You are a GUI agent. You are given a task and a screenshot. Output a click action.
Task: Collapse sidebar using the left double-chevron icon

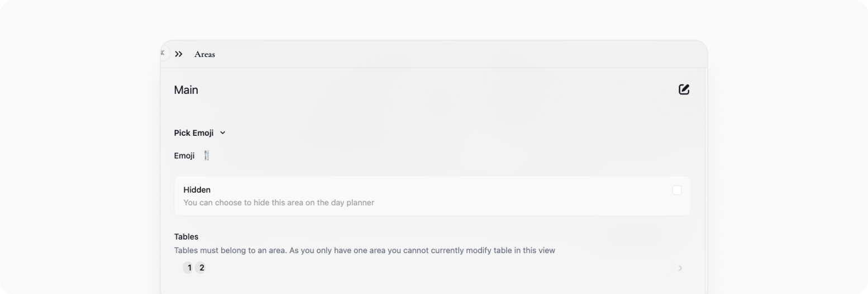click(163, 53)
